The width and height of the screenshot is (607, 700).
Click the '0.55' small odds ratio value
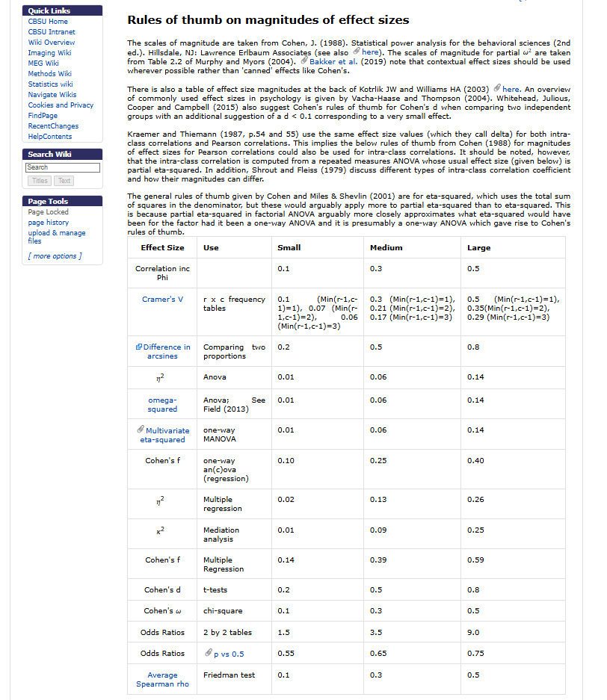pyautogui.click(x=286, y=654)
